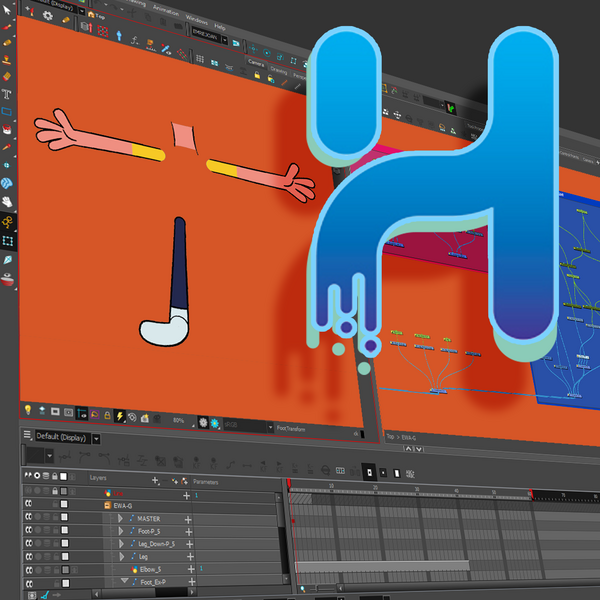Expand the Foot-P_S layer group
This screenshot has height=600, width=600.
point(121,531)
